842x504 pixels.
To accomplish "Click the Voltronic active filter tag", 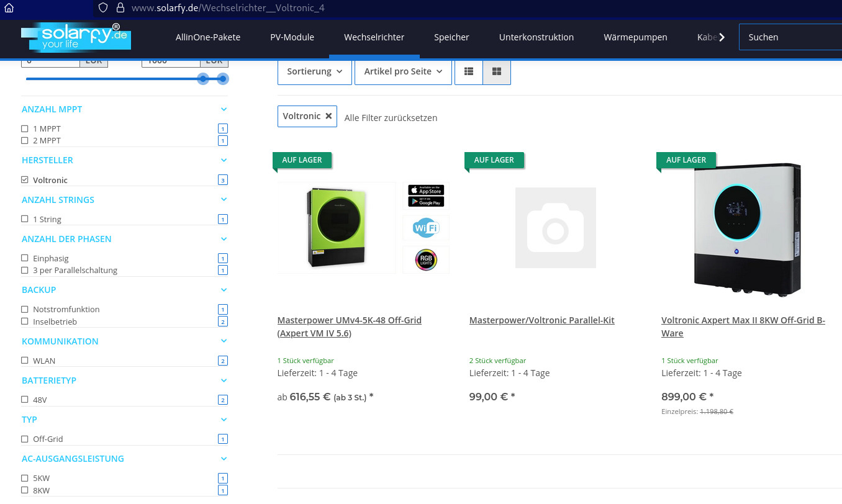I will click(307, 116).
